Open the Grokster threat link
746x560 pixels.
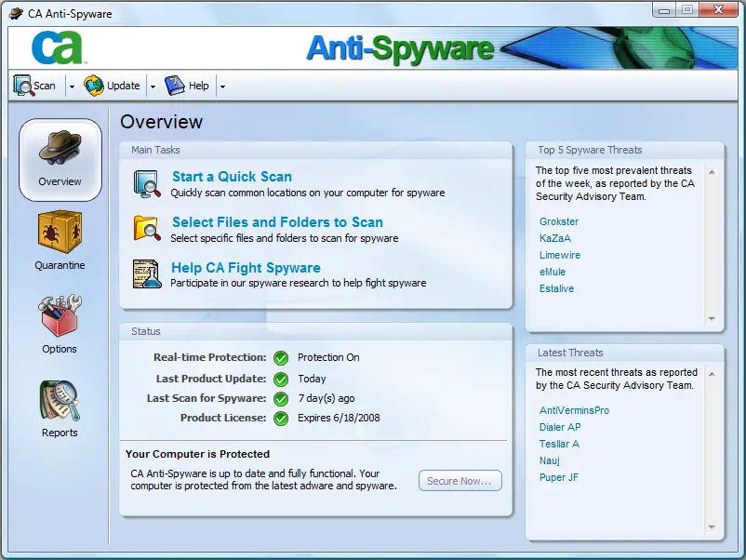tap(559, 221)
